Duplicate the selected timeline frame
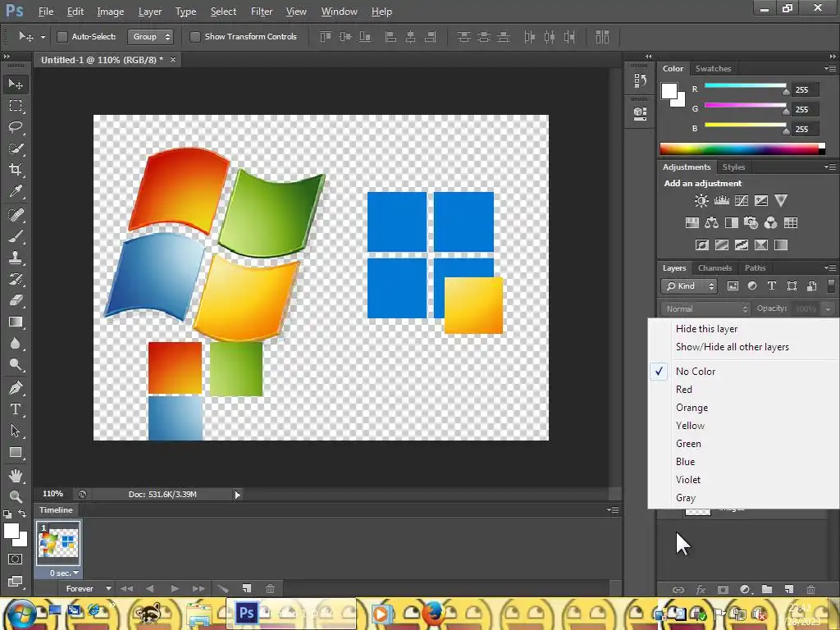The width and height of the screenshot is (840, 630). click(x=246, y=589)
